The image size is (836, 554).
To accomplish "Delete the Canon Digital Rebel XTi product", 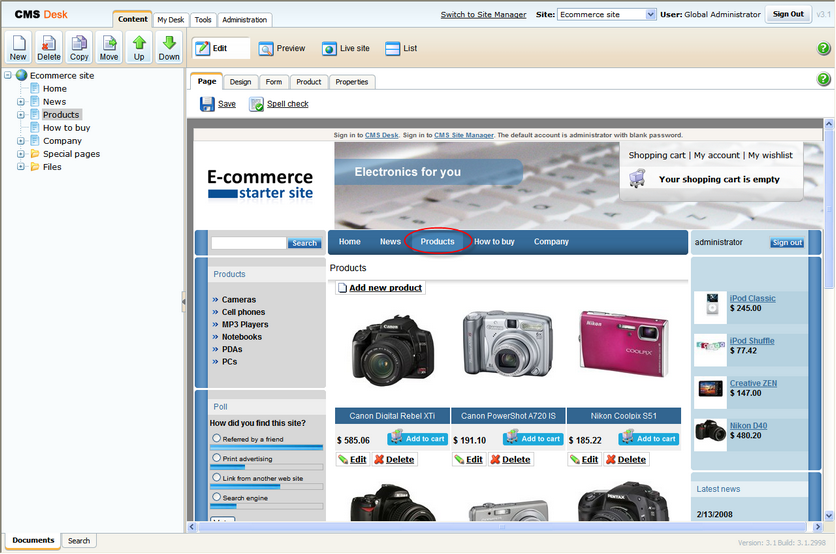I will [x=395, y=460].
